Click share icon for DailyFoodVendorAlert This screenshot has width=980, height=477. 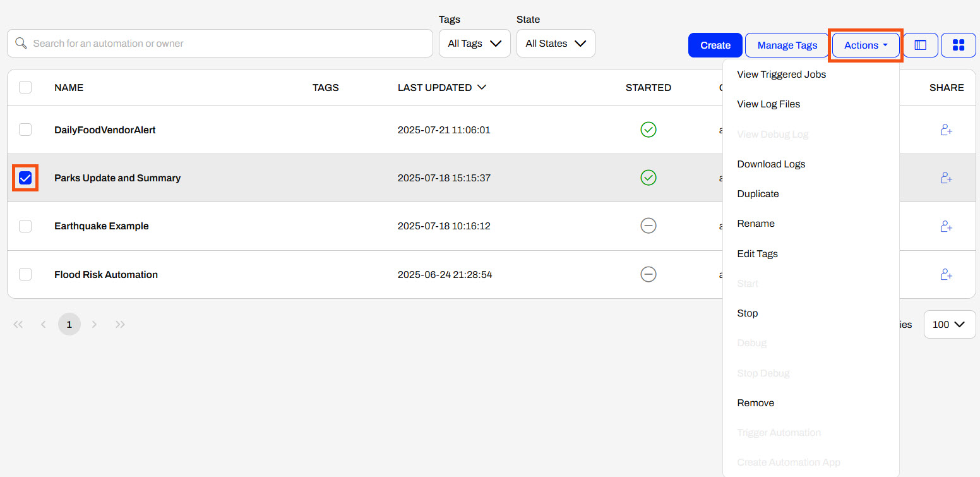pyautogui.click(x=946, y=130)
